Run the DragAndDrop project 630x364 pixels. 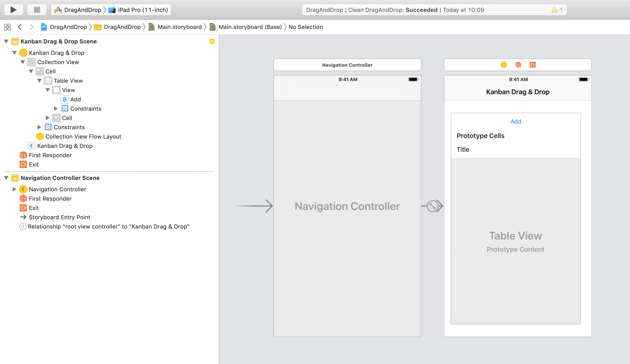click(13, 10)
